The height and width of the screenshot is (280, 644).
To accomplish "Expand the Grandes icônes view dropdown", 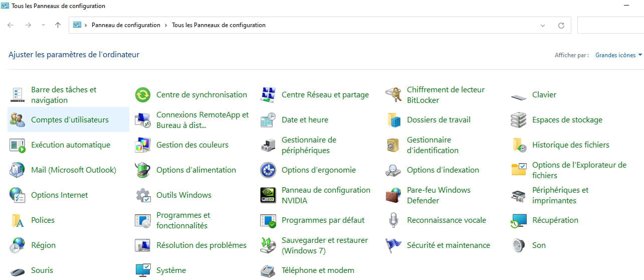I will tap(618, 55).
